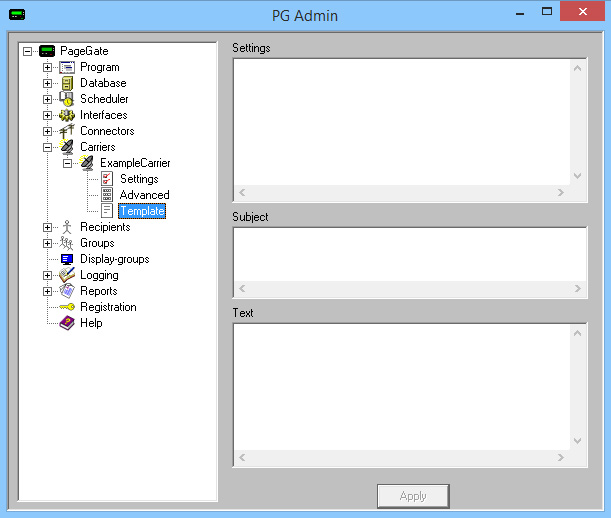Screen dimensions: 611x518
Task: Click the Program window icon
Action: coord(67,67)
